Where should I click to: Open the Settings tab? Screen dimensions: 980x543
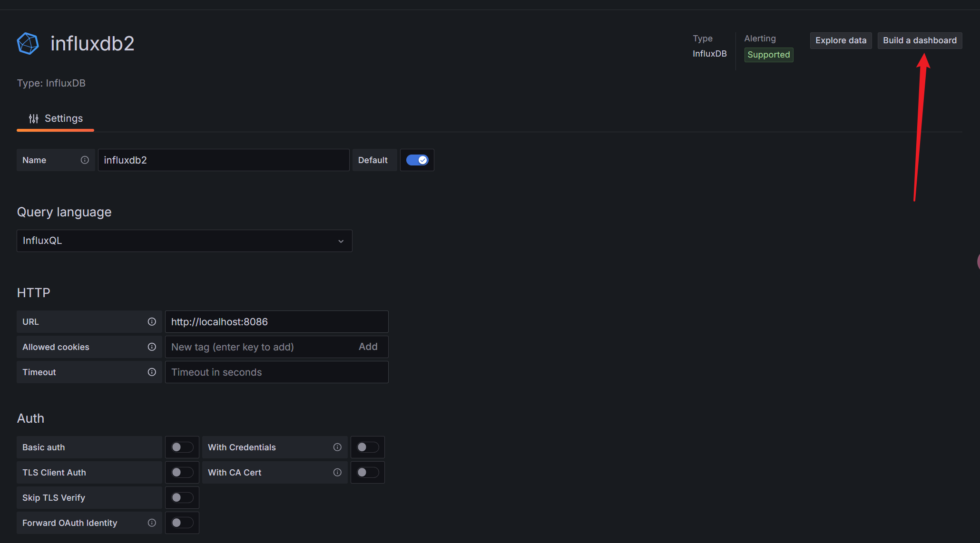(x=56, y=119)
